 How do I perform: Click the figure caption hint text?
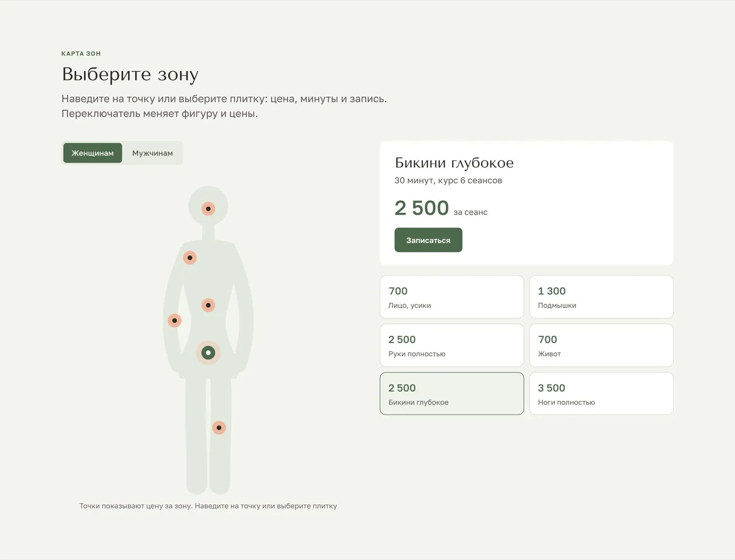click(208, 506)
